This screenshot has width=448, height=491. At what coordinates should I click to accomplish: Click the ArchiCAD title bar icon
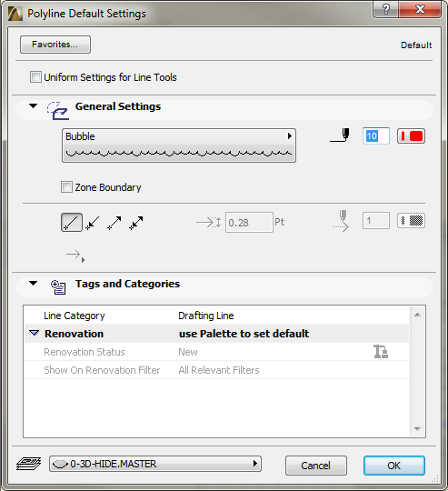pyautogui.click(x=15, y=14)
